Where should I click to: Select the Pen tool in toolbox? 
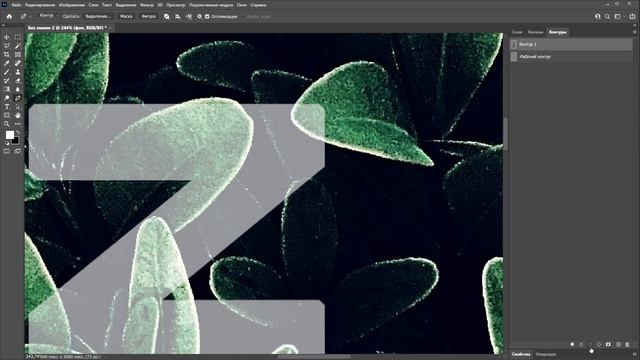pyautogui.click(x=18, y=98)
